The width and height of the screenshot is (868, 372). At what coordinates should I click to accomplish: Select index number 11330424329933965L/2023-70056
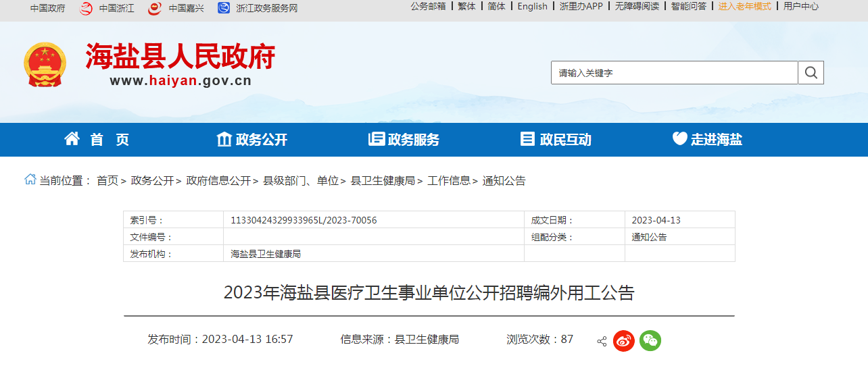tap(304, 220)
